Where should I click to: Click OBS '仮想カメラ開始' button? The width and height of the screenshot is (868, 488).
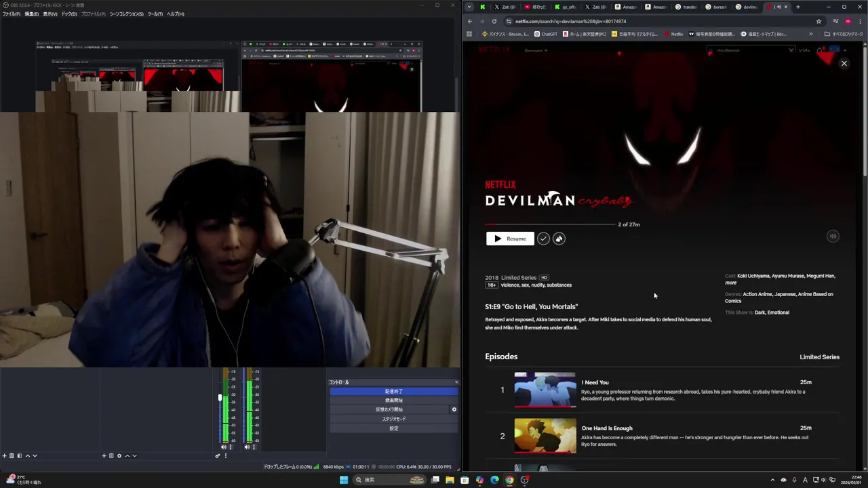point(389,409)
